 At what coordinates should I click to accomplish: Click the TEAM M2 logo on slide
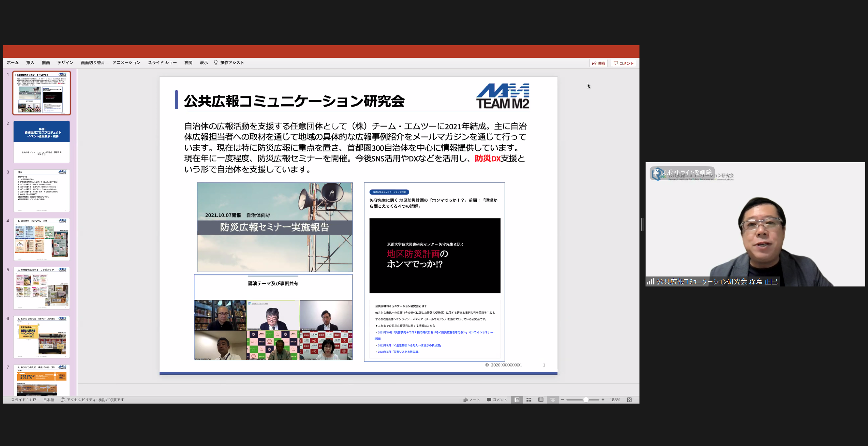[x=503, y=96]
